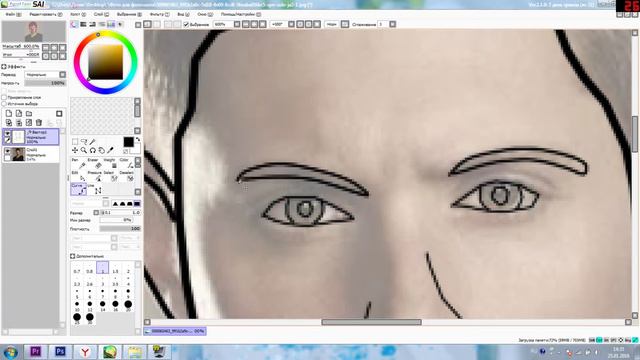640x360 pixels.
Task: Toggle the selection checkbox in the toolbar
Action: 186,24
